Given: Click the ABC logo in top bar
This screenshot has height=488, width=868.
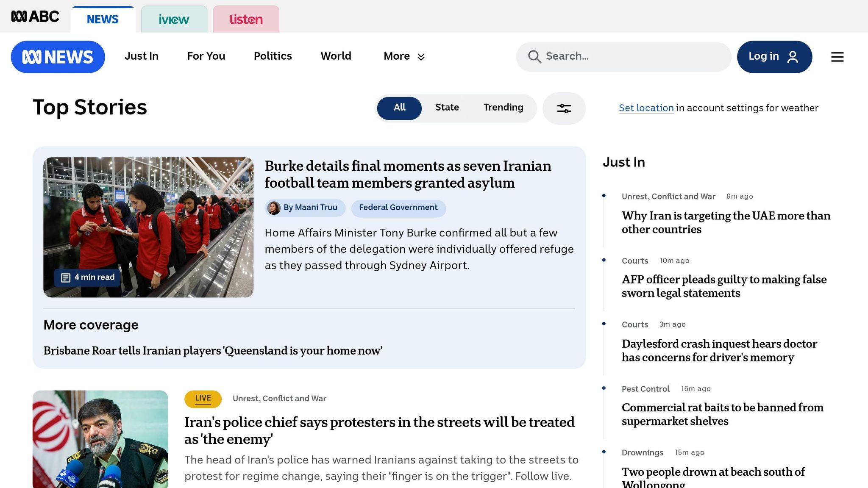Looking at the screenshot, I should (x=35, y=17).
